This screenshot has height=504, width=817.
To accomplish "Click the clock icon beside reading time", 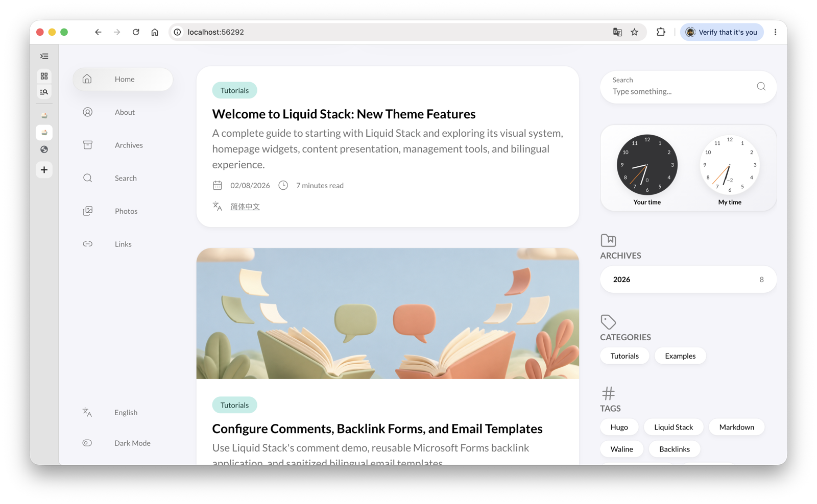I will coord(283,186).
